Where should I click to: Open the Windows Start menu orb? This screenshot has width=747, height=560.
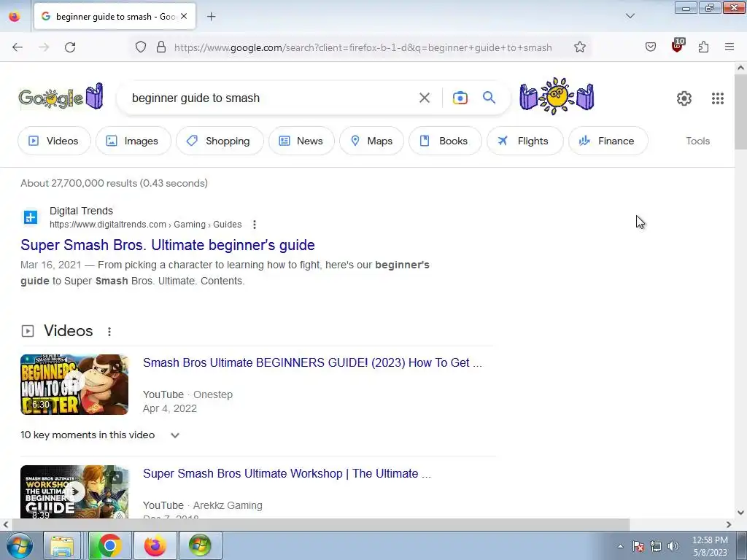20,545
